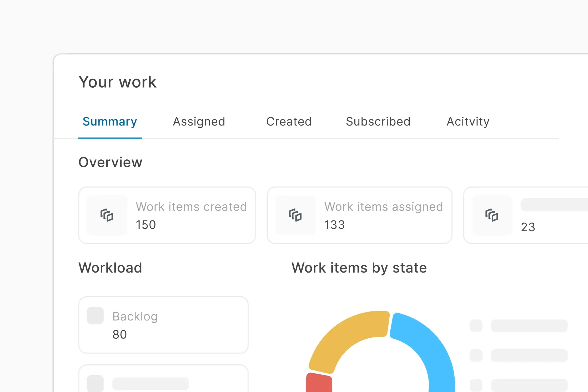588x392 pixels.
Task: Click the top legend label placeholder bar
Action: [x=529, y=326]
